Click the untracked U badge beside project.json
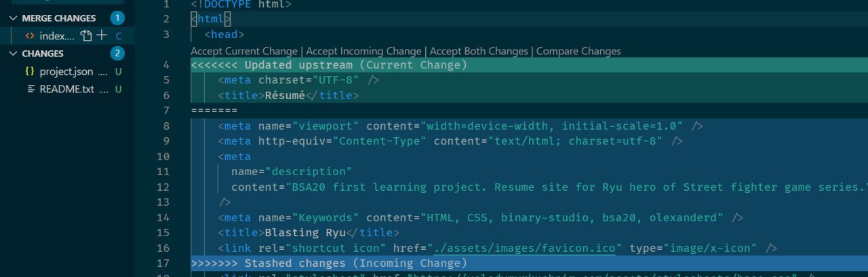 118,71
